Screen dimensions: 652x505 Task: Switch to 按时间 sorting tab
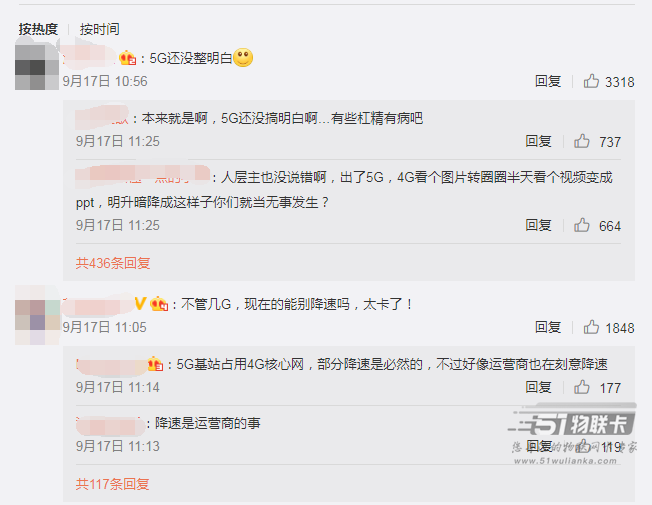[99, 29]
